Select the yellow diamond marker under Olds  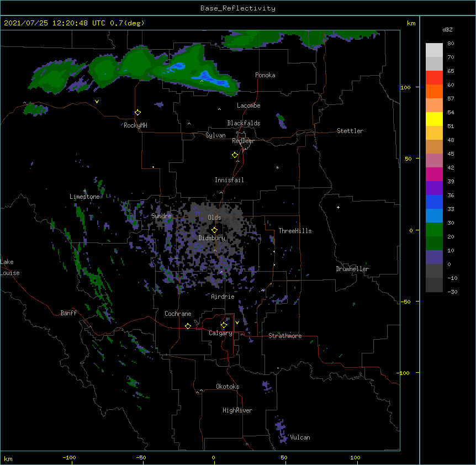point(214,230)
